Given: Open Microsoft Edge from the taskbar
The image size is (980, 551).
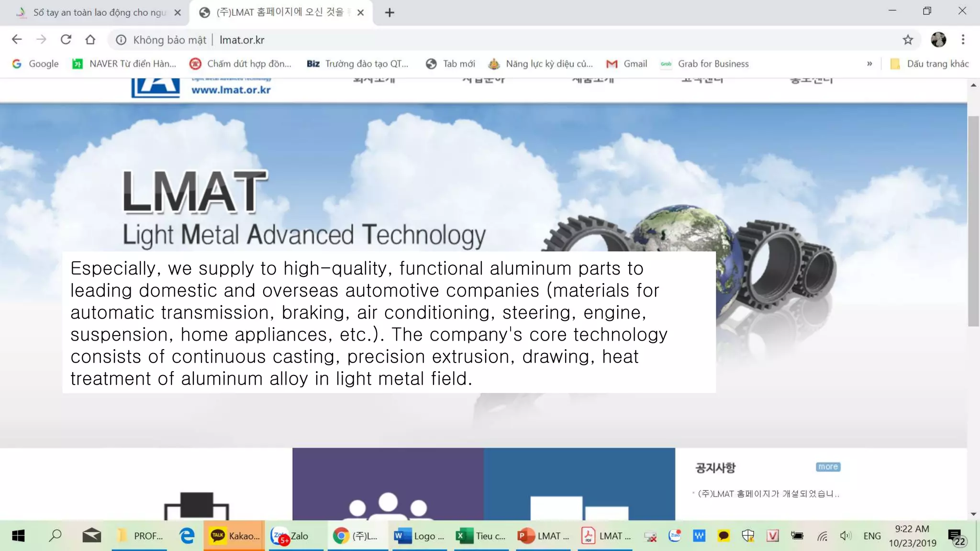Looking at the screenshot, I should 187,536.
